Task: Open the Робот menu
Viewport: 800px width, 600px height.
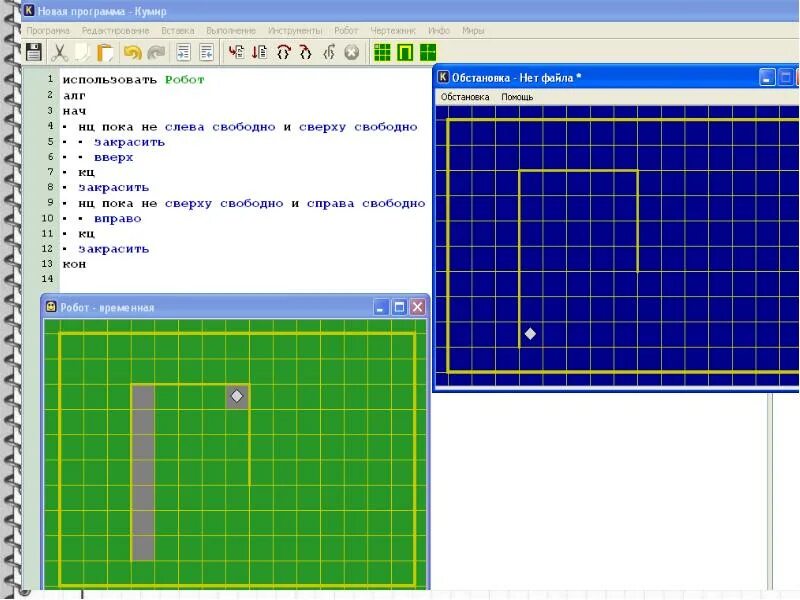Action: pos(346,31)
